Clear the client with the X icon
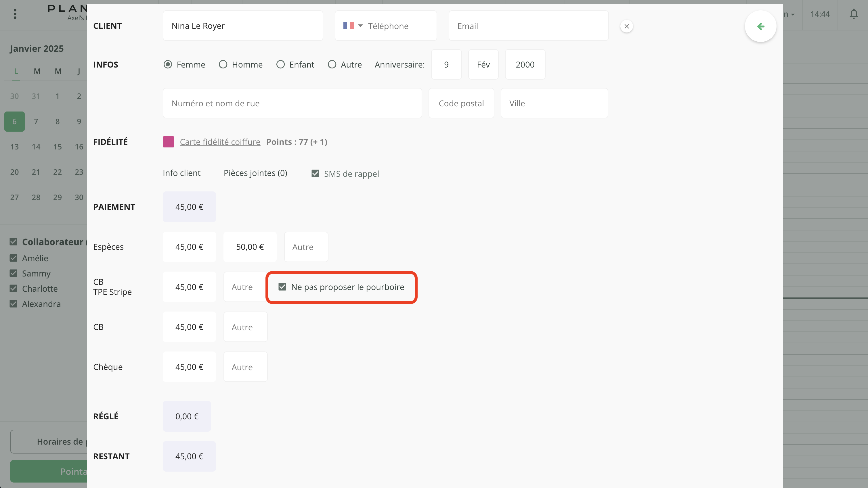This screenshot has height=488, width=868. pos(626,26)
